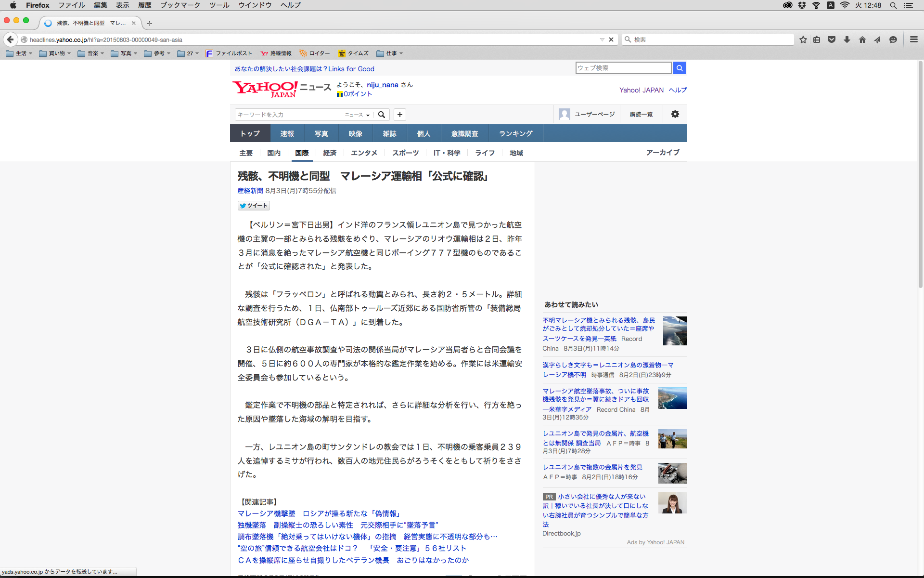Viewport: 924px width, 578px height.
Task: Go to the Firefox home icon
Action: tap(862, 39)
